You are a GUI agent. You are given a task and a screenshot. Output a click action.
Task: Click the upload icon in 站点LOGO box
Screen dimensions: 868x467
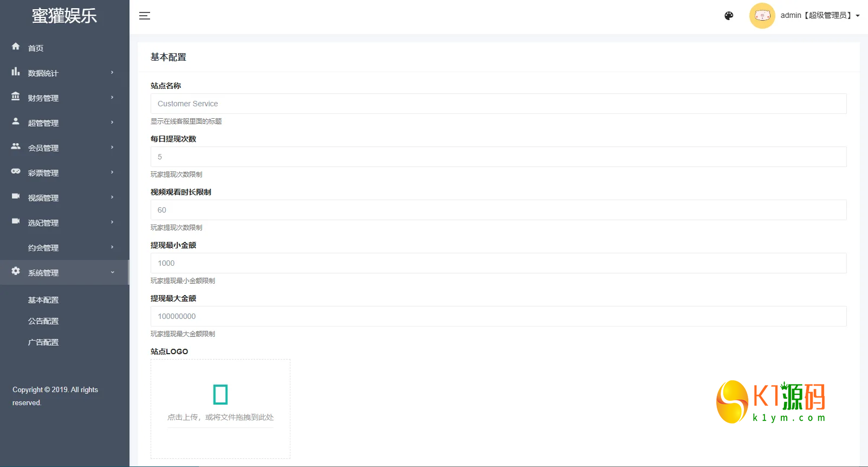[x=221, y=394]
